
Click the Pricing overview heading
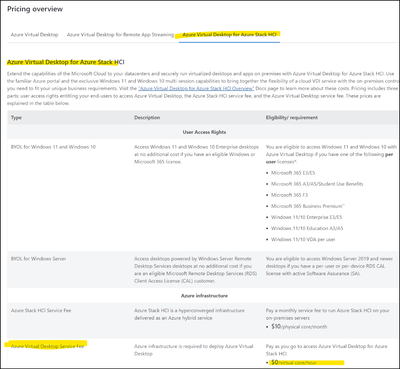(x=35, y=9)
